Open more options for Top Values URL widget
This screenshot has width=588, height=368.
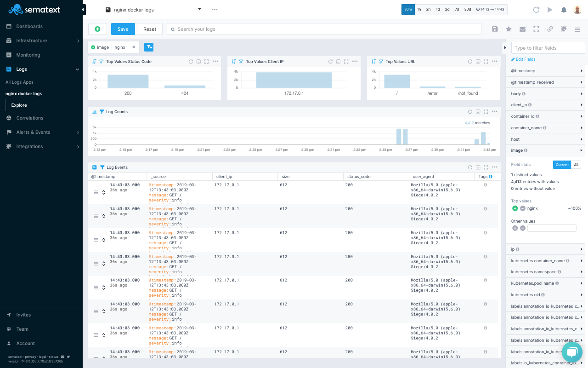(x=495, y=61)
